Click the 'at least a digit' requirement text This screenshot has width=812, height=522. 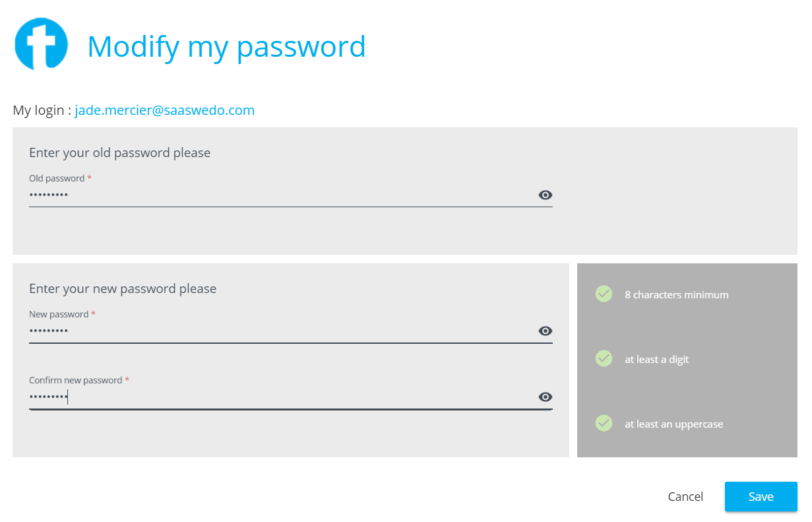click(656, 360)
